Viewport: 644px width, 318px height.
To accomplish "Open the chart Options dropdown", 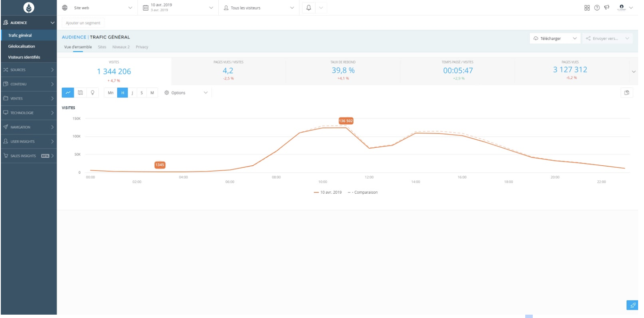I will pyautogui.click(x=186, y=92).
